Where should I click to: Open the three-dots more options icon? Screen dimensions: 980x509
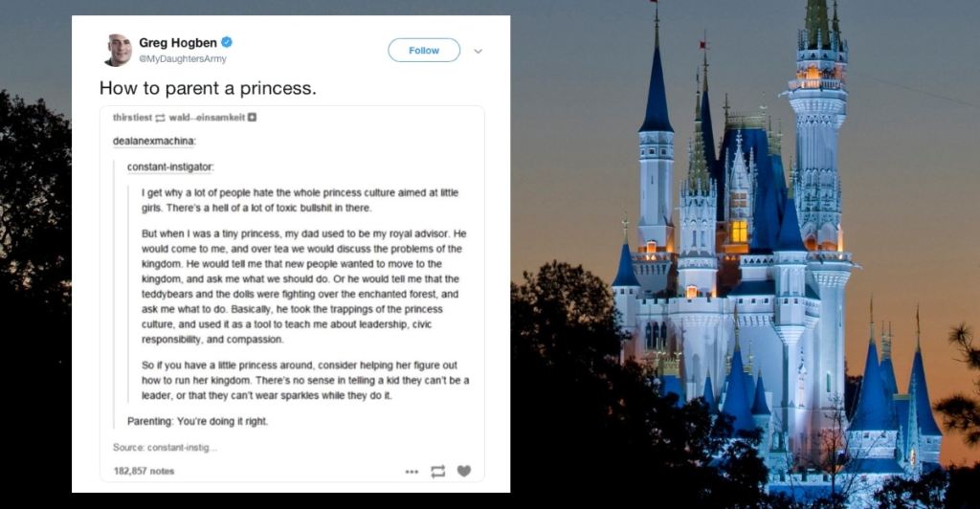[412, 472]
